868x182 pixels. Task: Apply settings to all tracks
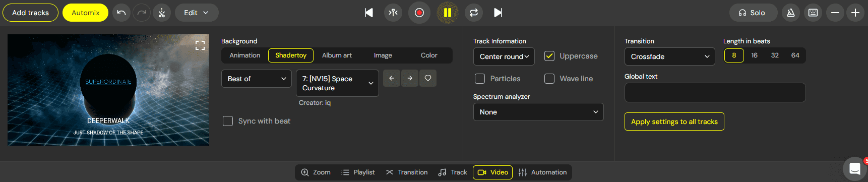674,122
